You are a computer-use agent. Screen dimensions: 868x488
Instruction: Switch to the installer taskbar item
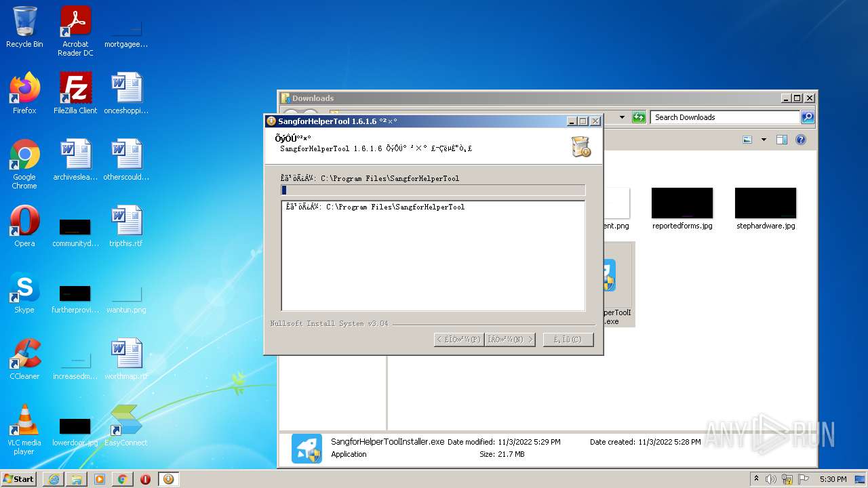[x=168, y=479]
